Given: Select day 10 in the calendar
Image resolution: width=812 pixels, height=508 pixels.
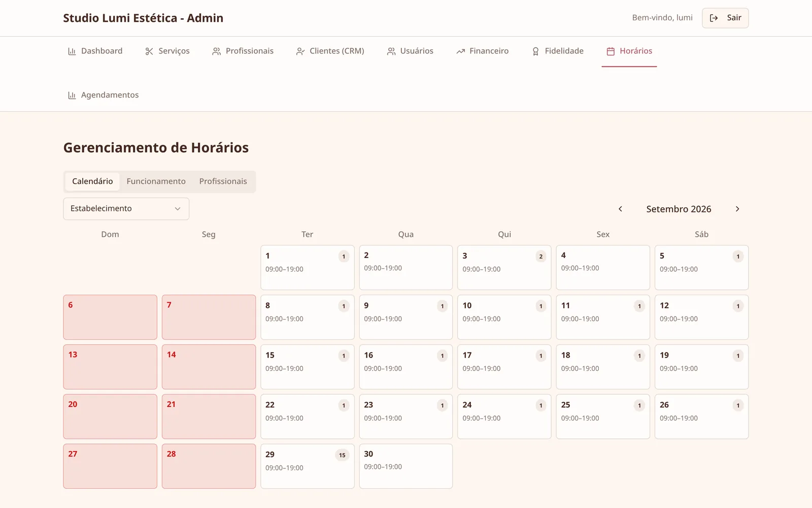Looking at the screenshot, I should click(x=504, y=317).
